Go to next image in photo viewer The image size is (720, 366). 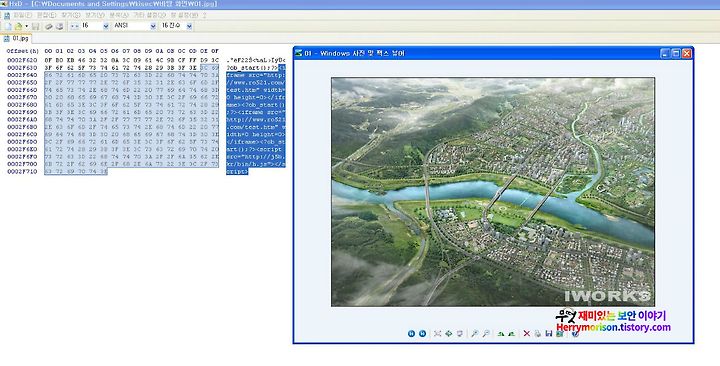pos(422,333)
